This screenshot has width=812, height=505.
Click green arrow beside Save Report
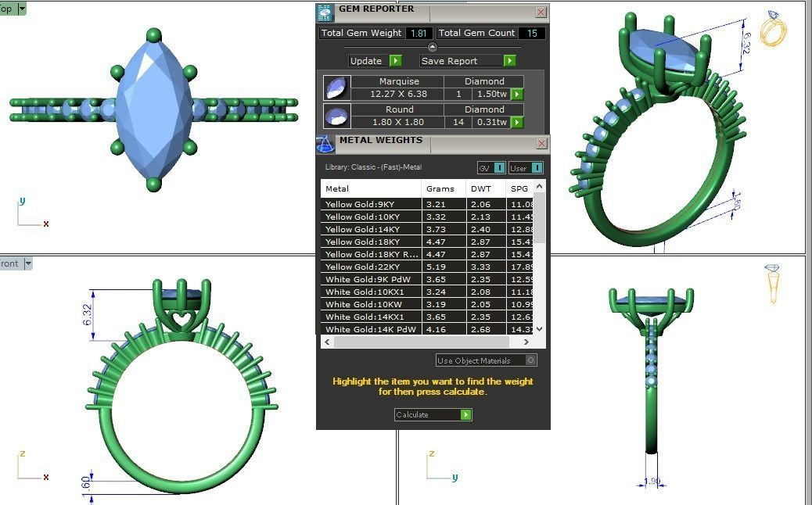click(510, 60)
